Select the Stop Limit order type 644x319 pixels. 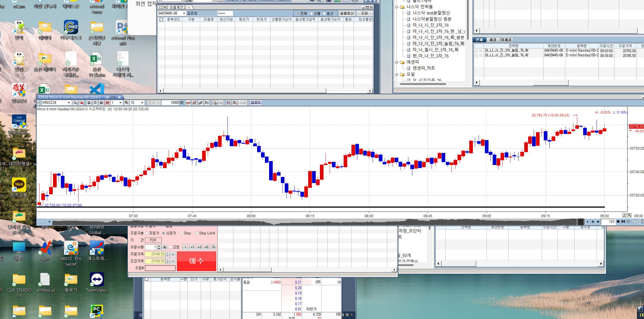[x=197, y=233]
